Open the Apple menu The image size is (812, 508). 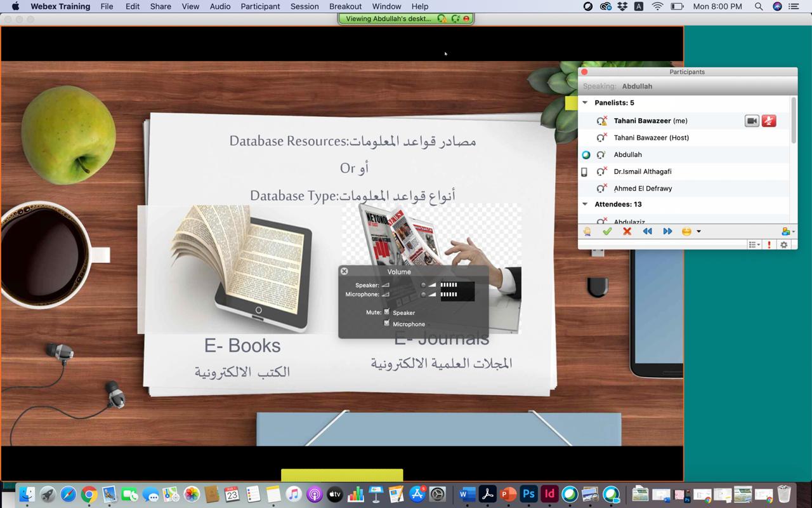pos(15,6)
